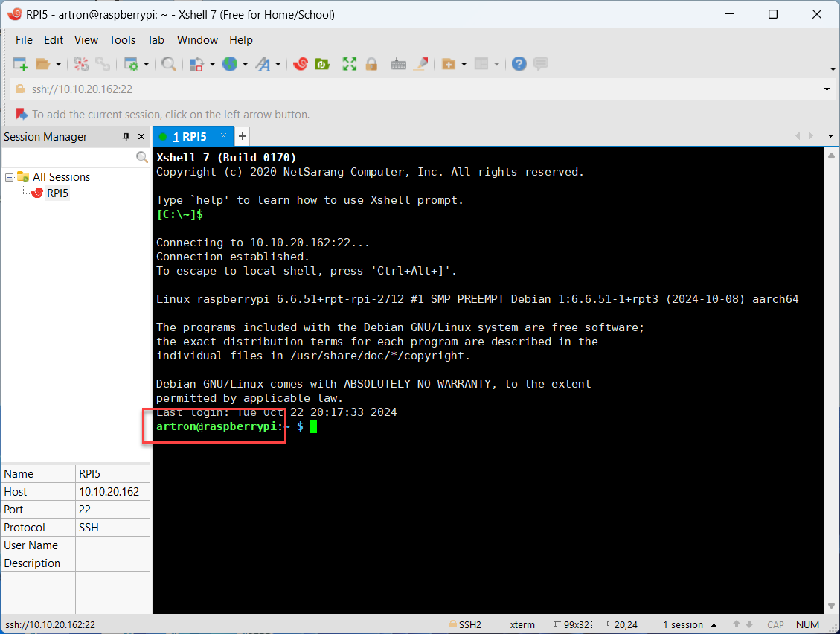840x634 pixels.
Task: Open dropdown next to new folder icon
Action: (464, 64)
